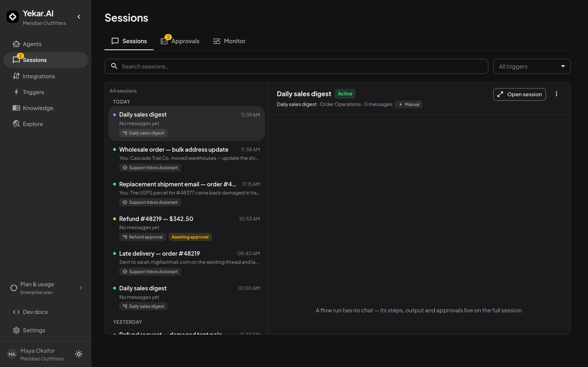588x367 pixels.
Task: Open the Settings gear icon
Action: (x=16, y=330)
